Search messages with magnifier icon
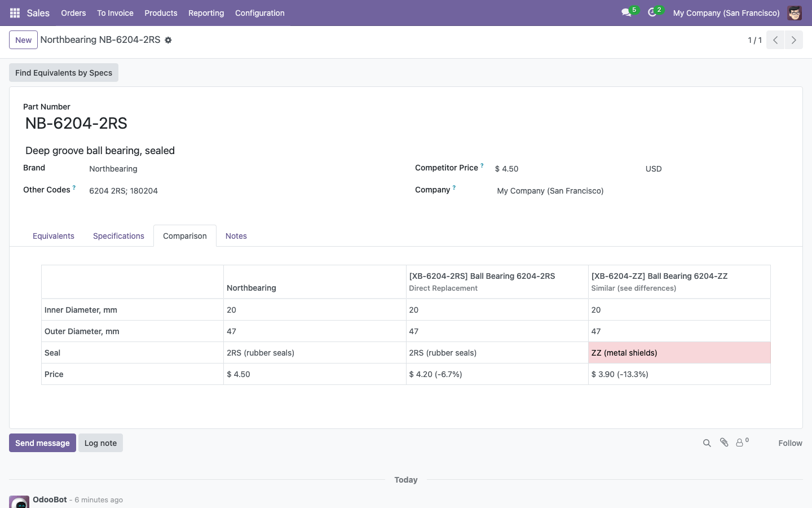Viewport: 812px width, 508px height. (707, 443)
